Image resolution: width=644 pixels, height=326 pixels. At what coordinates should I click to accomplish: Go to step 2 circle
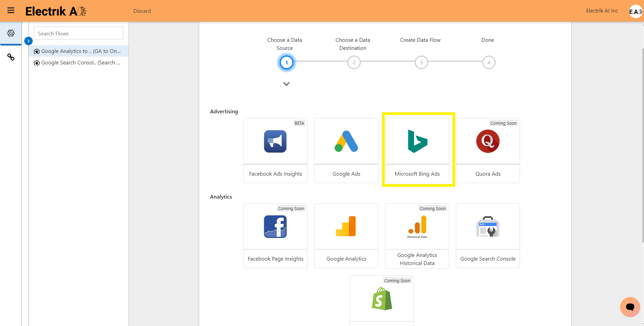coord(354,62)
